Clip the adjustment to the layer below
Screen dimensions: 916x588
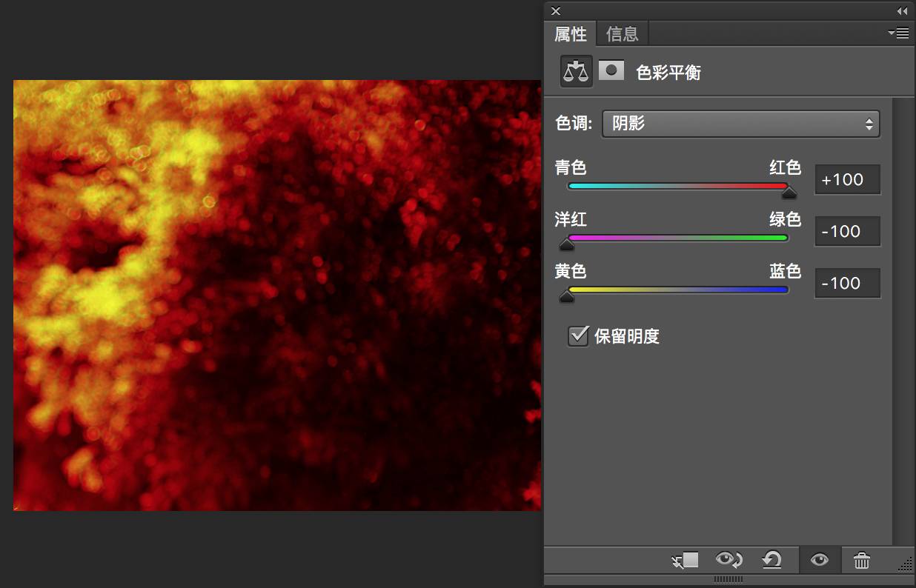[x=686, y=560]
